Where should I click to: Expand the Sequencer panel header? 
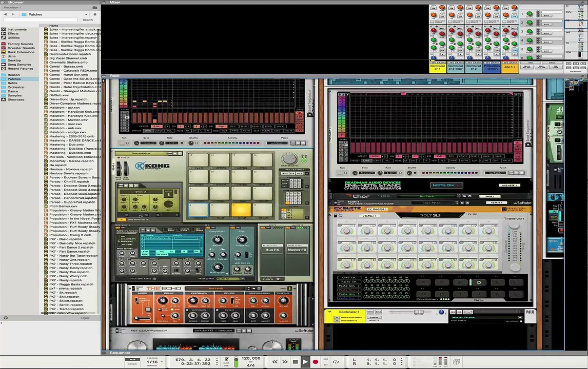tap(104, 353)
